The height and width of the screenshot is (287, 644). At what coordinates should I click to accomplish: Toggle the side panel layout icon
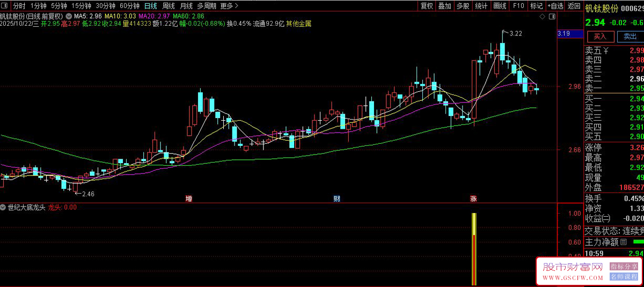[x=552, y=17]
